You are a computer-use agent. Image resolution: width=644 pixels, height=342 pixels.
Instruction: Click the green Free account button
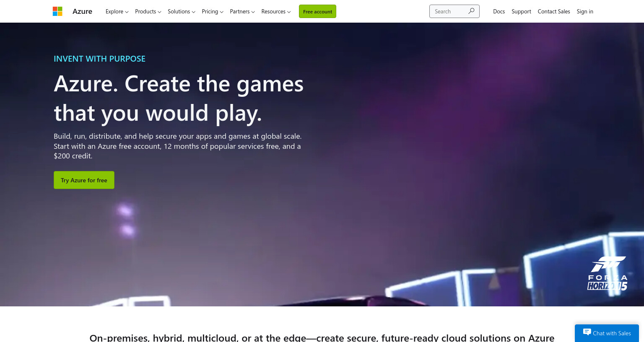point(317,11)
